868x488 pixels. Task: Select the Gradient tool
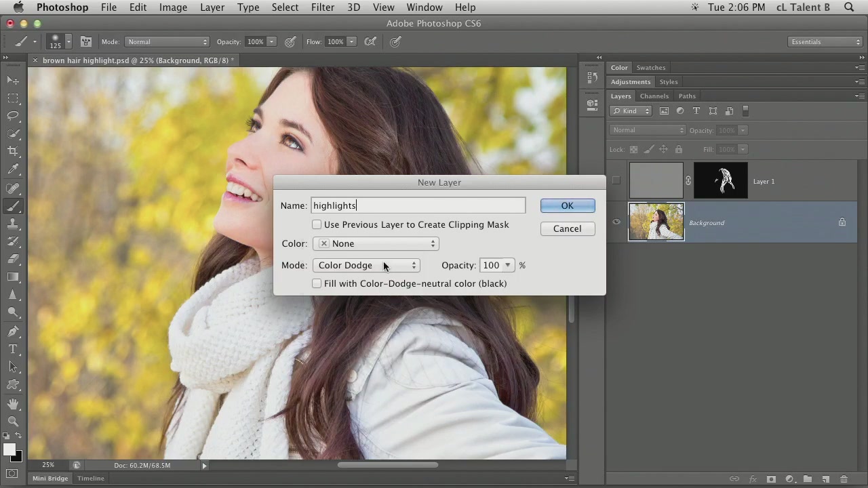[13, 277]
